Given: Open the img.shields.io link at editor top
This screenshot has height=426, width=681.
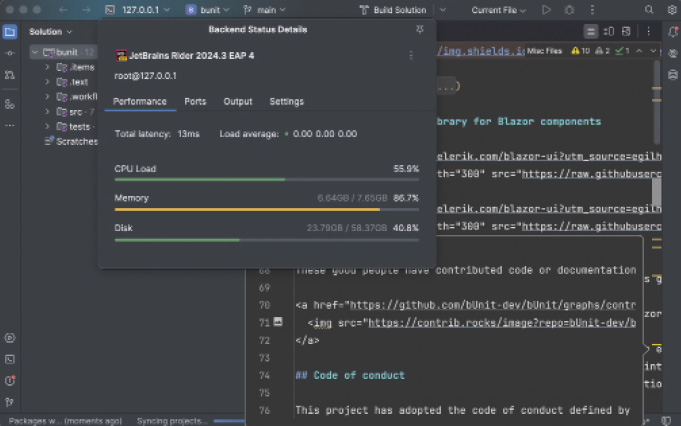Looking at the screenshot, I should [x=481, y=51].
